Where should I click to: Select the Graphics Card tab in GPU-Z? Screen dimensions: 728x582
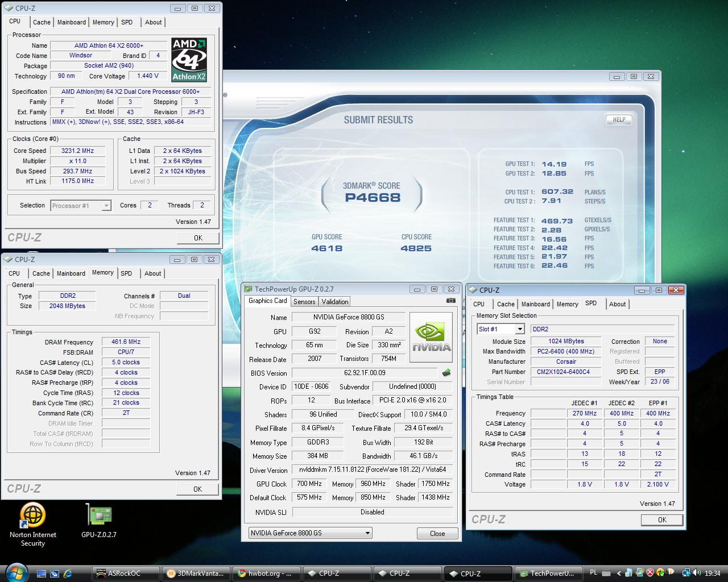268,301
